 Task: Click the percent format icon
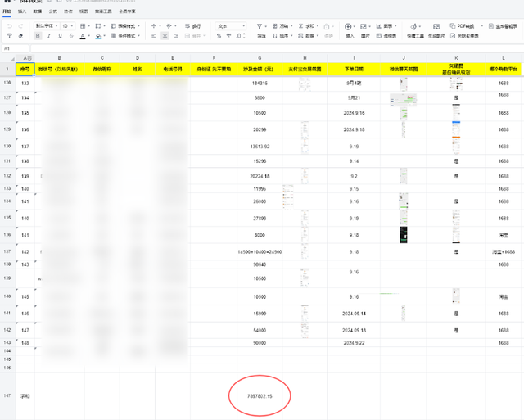click(219, 36)
